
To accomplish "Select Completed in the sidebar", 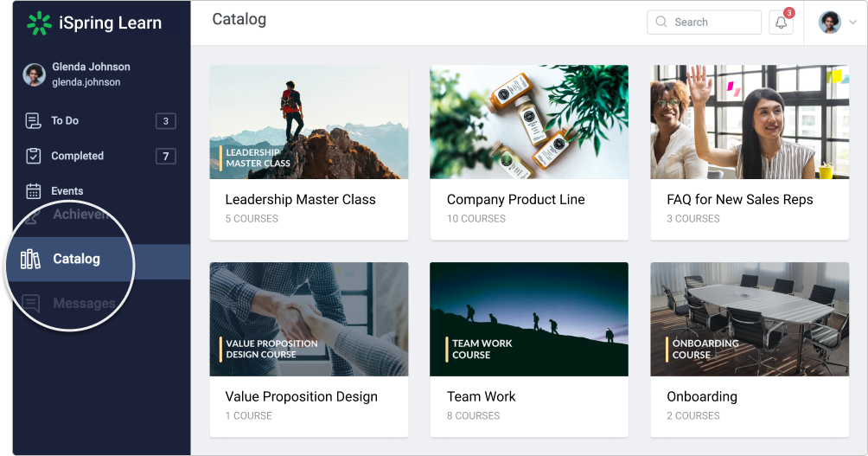I will coord(77,157).
